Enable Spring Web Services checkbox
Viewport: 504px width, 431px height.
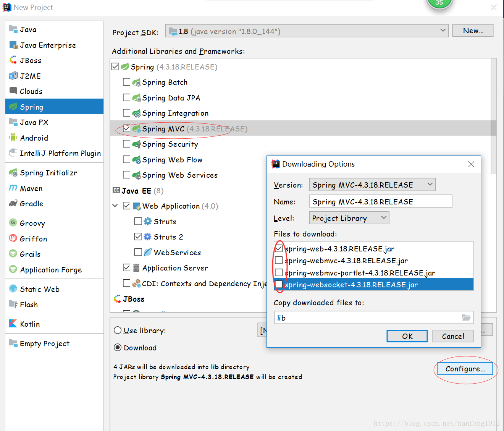tap(127, 175)
